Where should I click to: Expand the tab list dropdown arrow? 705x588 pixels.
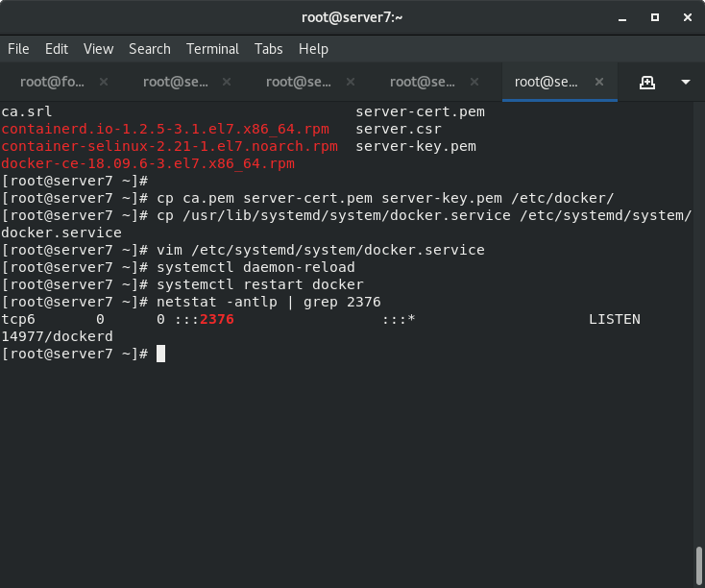coord(685,82)
